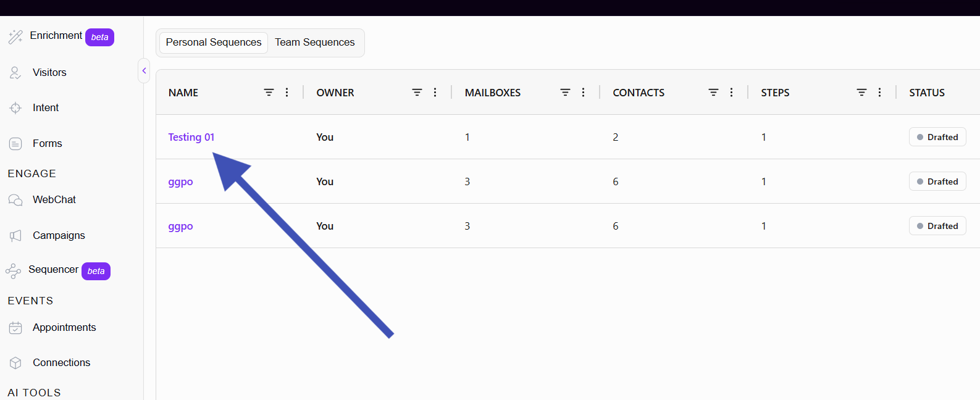The image size is (980, 400).
Task: Select the Personal Sequences tab
Action: (214, 43)
